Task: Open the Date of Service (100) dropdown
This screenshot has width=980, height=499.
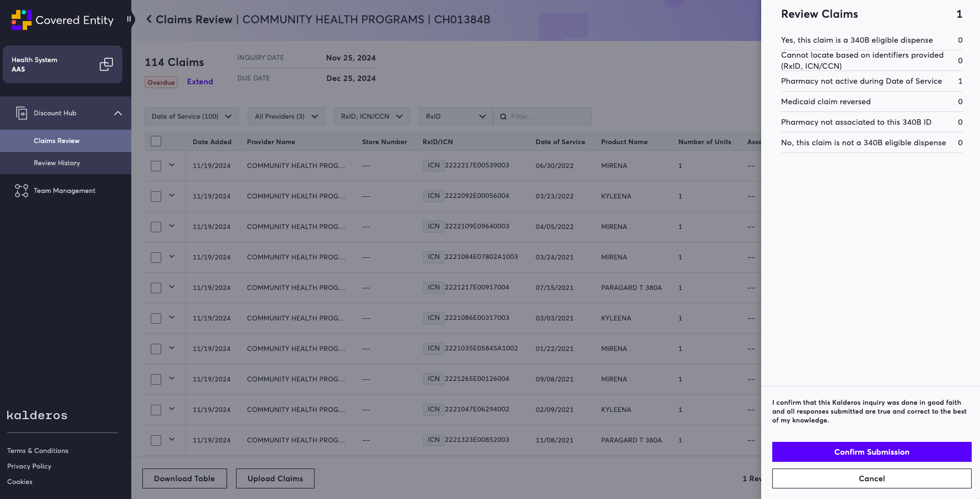Action: 192,116
